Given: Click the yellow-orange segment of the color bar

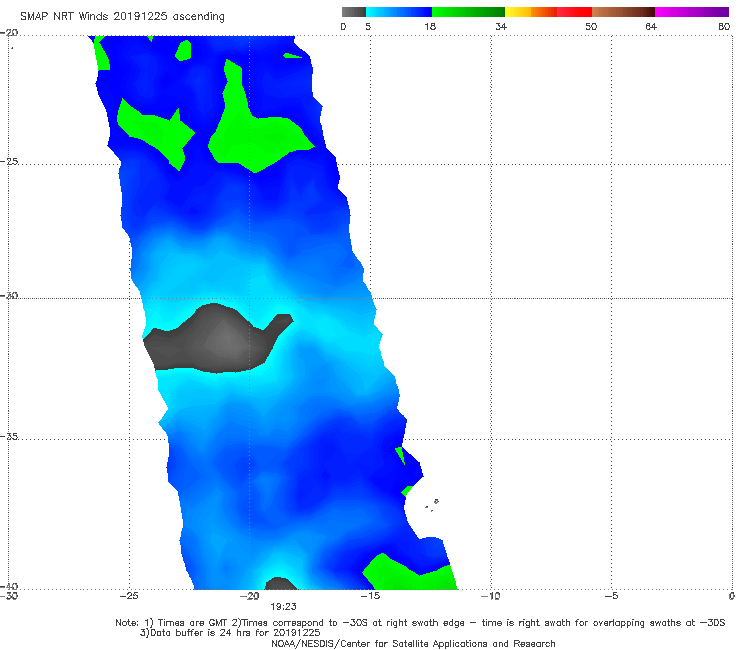Looking at the screenshot, I should pyautogui.click(x=531, y=12).
